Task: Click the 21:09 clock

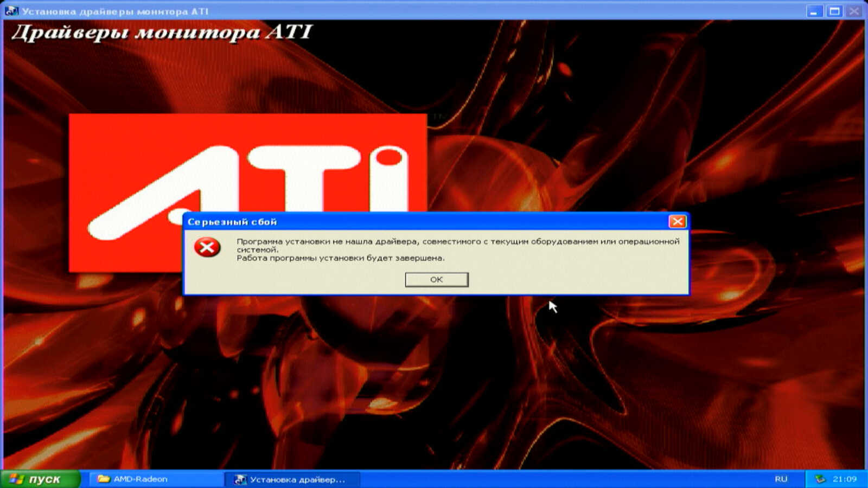Action: (x=845, y=479)
